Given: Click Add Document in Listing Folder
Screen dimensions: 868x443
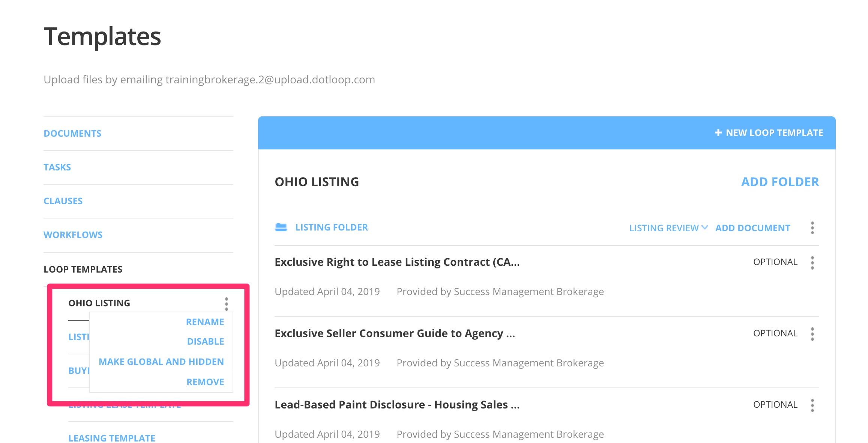Looking at the screenshot, I should [752, 228].
